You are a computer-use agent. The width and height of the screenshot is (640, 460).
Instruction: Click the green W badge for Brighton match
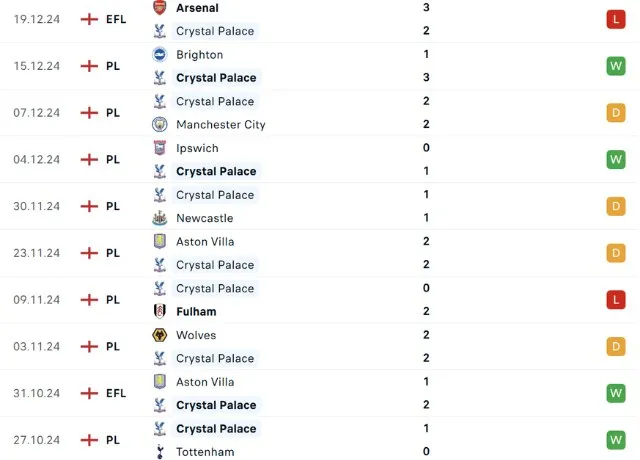pos(615,66)
